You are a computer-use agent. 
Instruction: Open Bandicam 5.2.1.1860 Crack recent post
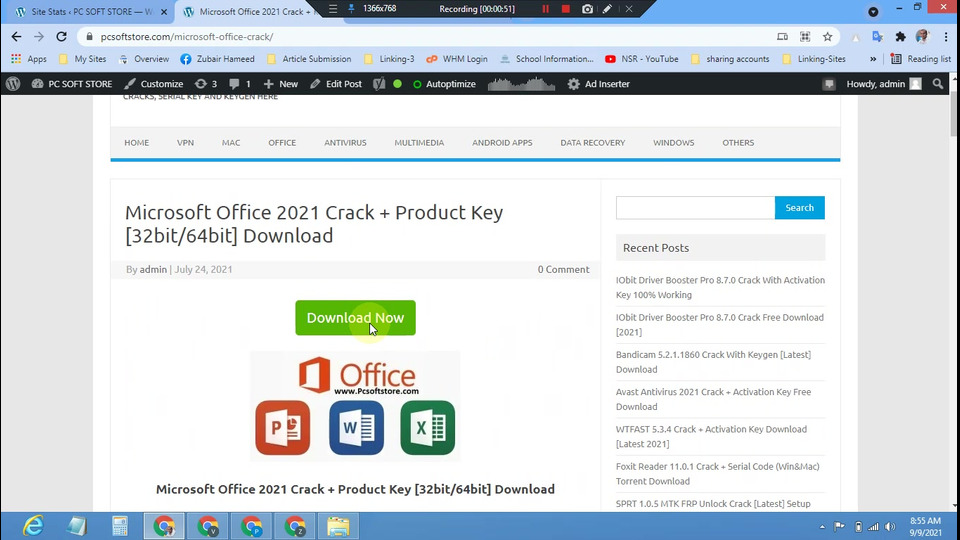(713, 362)
